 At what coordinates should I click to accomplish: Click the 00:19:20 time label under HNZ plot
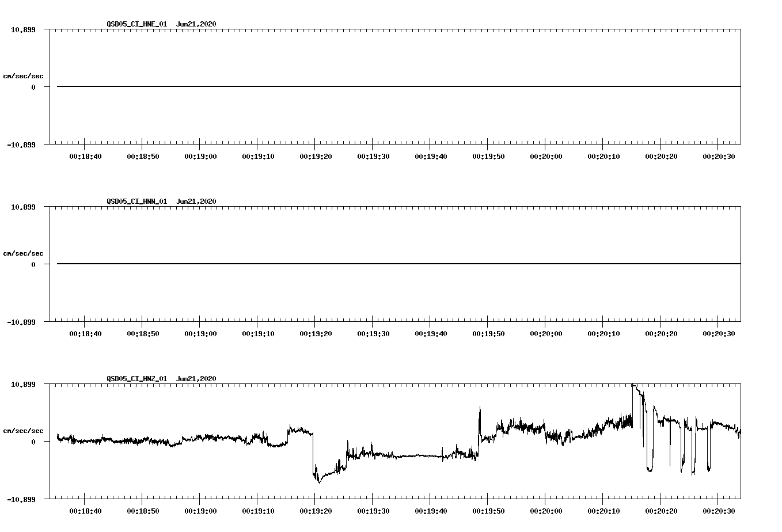click(316, 511)
